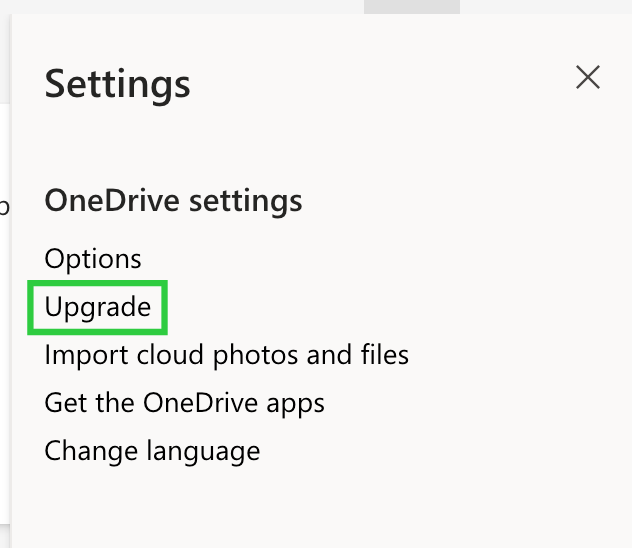This screenshot has width=632, height=548.
Task: Dismiss the Settings flyout using the X icon
Action: [x=588, y=77]
